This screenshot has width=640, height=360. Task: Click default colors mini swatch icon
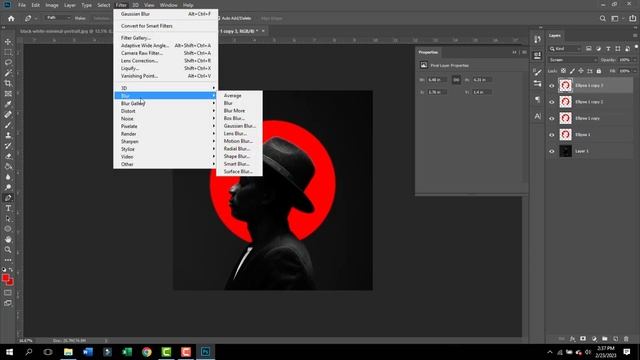(4, 270)
